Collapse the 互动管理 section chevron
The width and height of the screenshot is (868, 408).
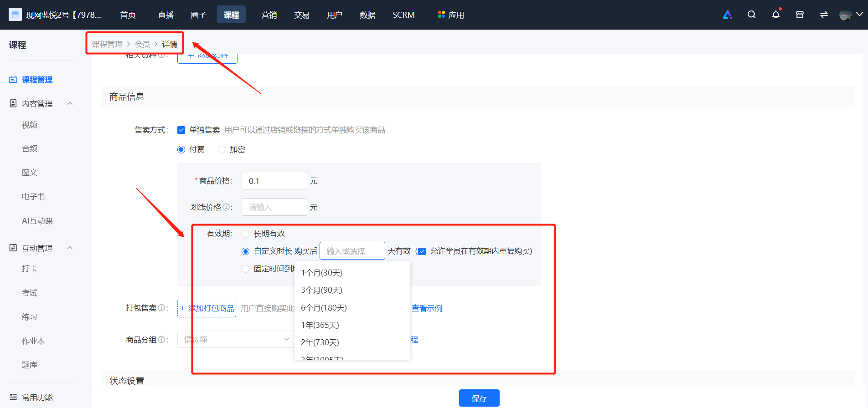(x=70, y=248)
